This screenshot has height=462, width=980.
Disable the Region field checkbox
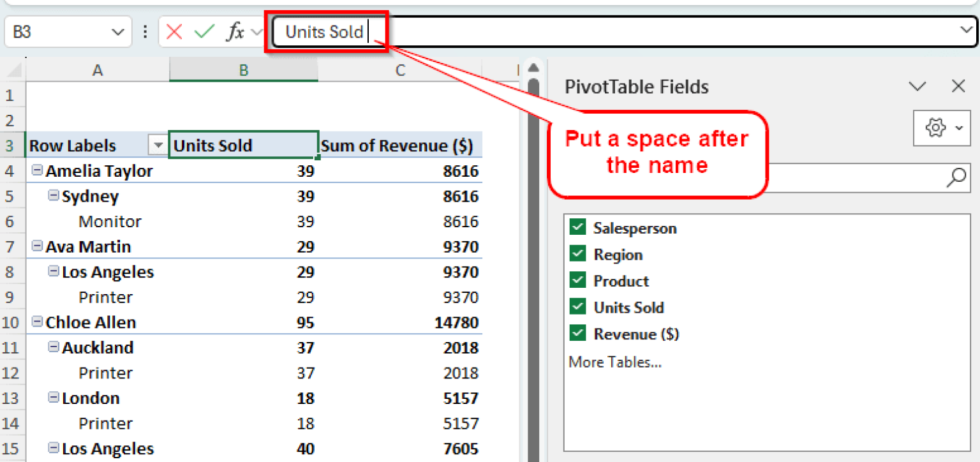coord(577,254)
